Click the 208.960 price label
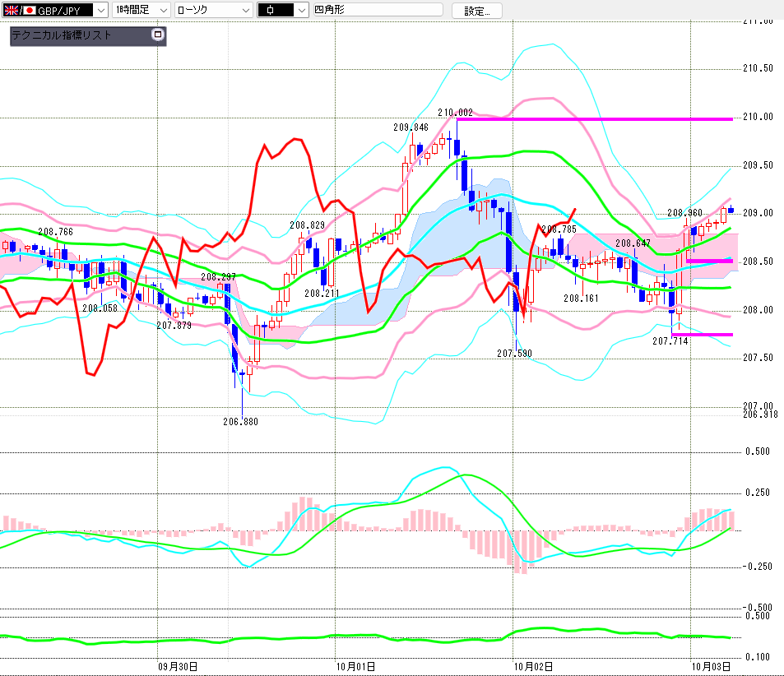 [x=685, y=213]
